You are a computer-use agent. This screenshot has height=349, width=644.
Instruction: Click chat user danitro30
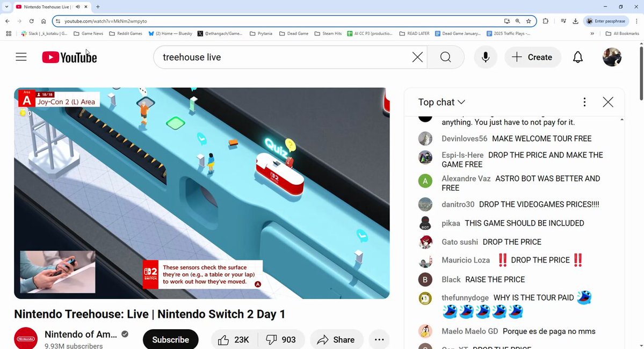458,204
